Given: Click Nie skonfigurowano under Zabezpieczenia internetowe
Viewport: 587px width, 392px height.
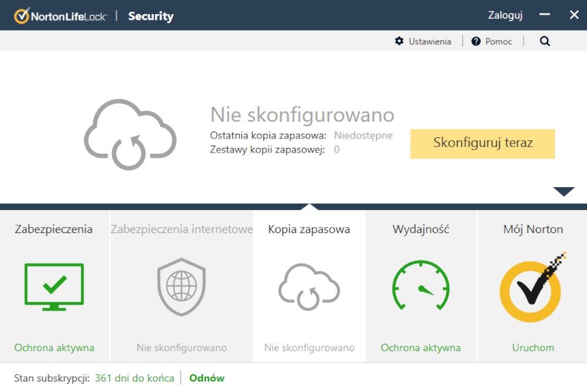Looking at the screenshot, I should point(181,347).
